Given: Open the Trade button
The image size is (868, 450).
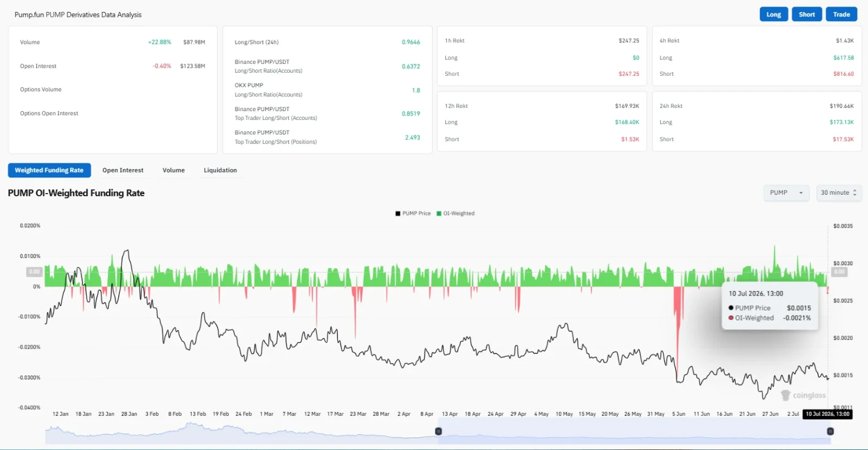Looking at the screenshot, I should click(841, 15).
